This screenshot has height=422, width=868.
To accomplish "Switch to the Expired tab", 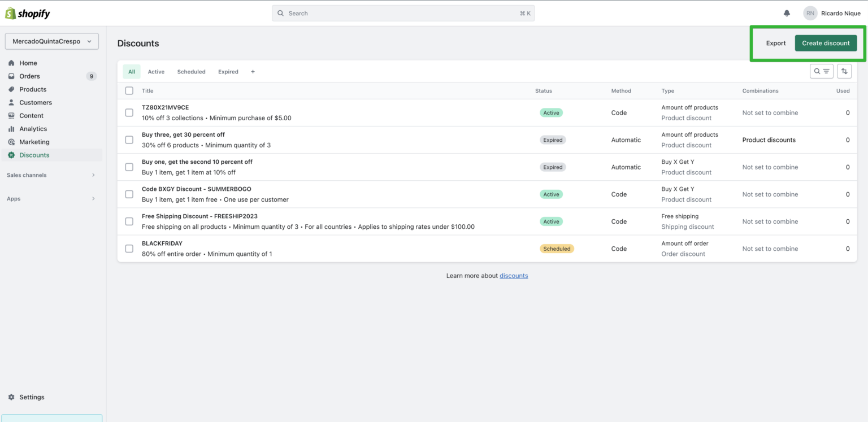I will [x=228, y=71].
